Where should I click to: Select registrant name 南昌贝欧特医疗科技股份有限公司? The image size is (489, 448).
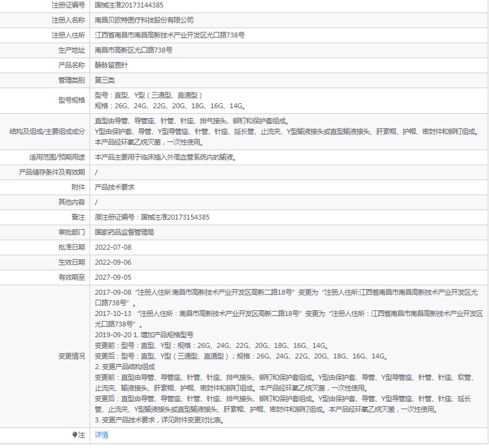click(x=144, y=20)
